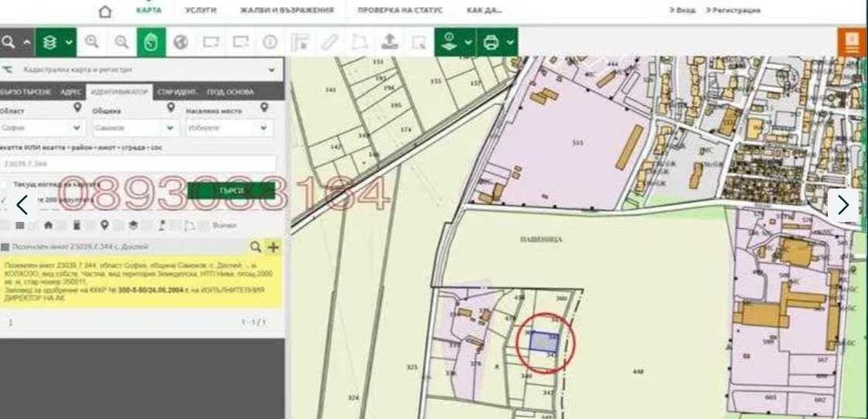This screenshot has width=868, height=419.
Task: Click the pin icon beside Населено място
Action: 264,108
